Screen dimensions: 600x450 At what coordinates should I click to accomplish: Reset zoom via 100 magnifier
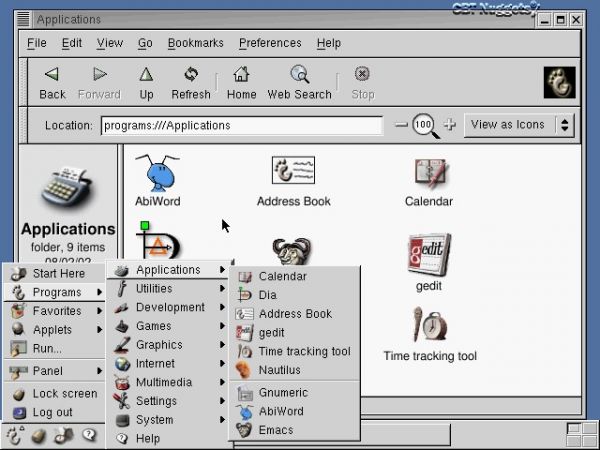coord(425,126)
